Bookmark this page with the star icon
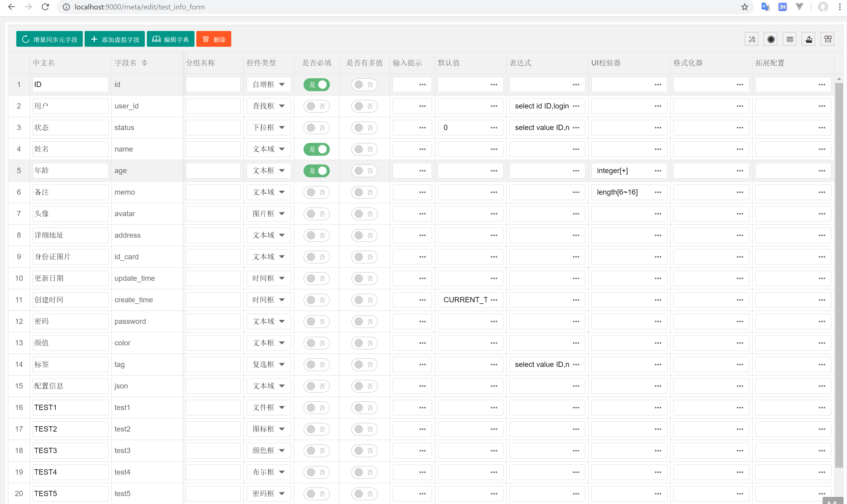The height and width of the screenshot is (504, 847). pos(745,7)
